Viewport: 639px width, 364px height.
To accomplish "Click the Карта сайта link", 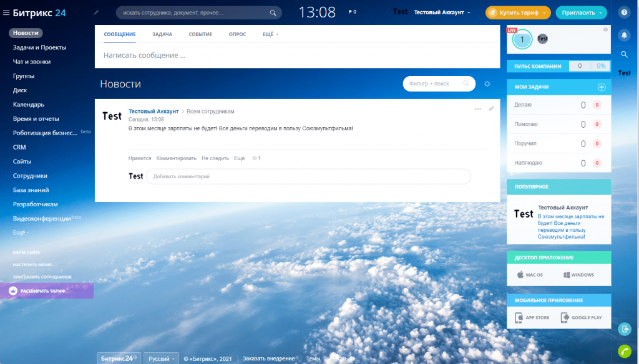I will pyautogui.click(x=26, y=252).
